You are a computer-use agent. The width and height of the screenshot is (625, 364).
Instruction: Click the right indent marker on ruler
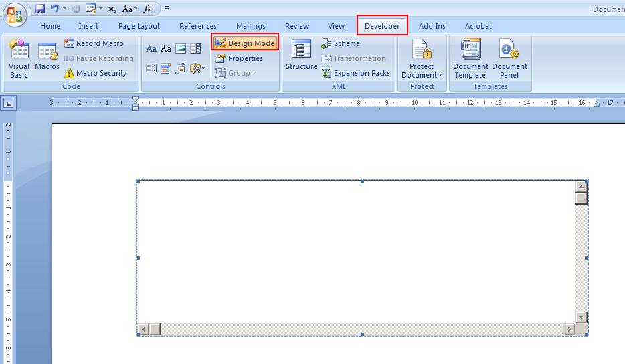pyautogui.click(x=596, y=104)
